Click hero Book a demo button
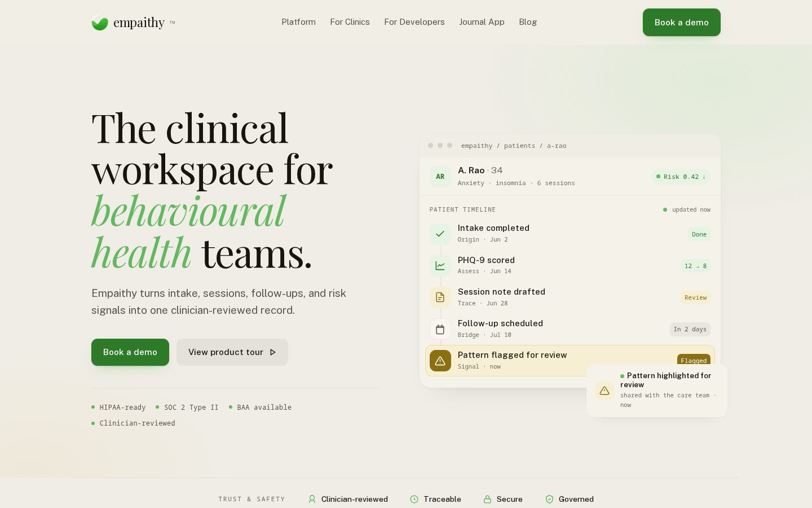 [x=130, y=352]
